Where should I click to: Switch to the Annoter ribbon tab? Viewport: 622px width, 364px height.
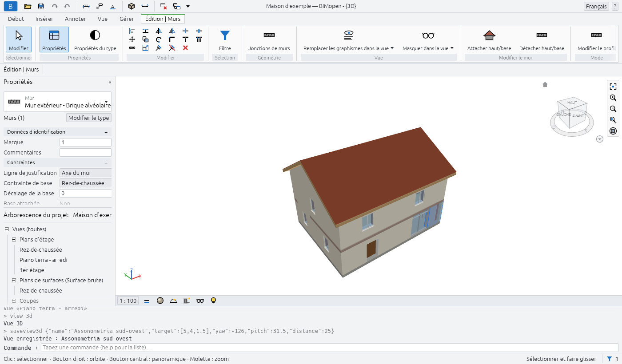pos(76,19)
